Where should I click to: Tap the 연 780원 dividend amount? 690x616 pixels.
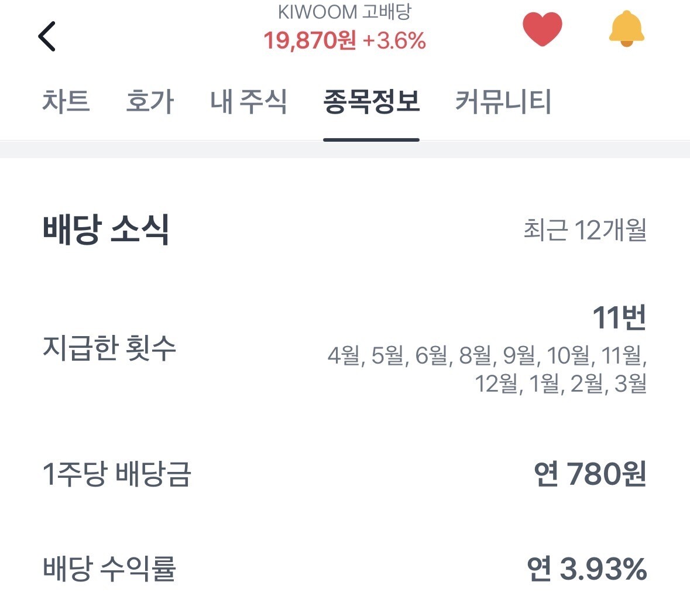coord(590,474)
